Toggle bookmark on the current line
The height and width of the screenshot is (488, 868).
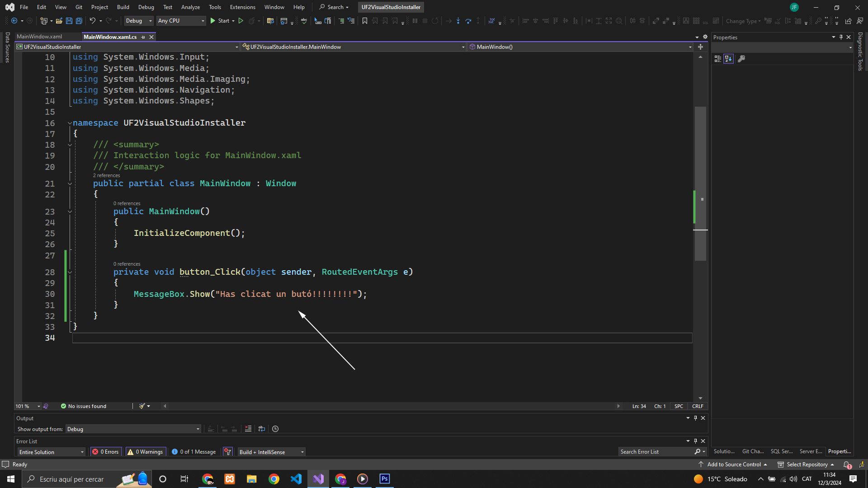click(365, 21)
